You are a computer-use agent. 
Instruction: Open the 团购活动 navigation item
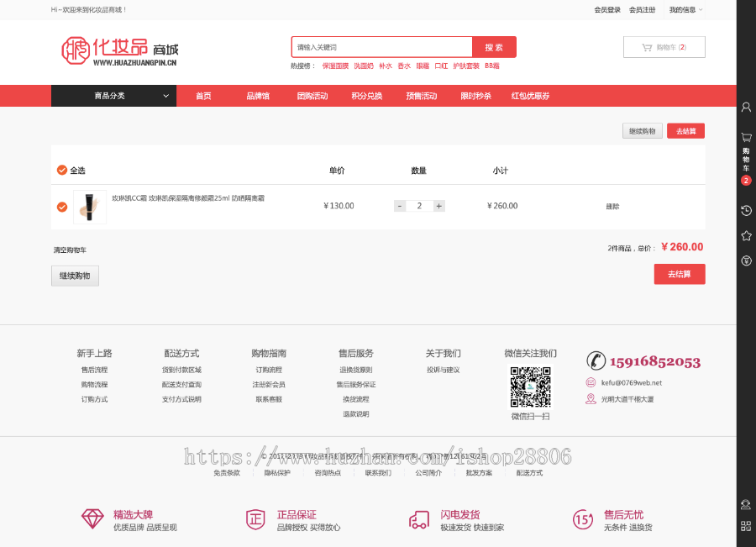point(312,96)
